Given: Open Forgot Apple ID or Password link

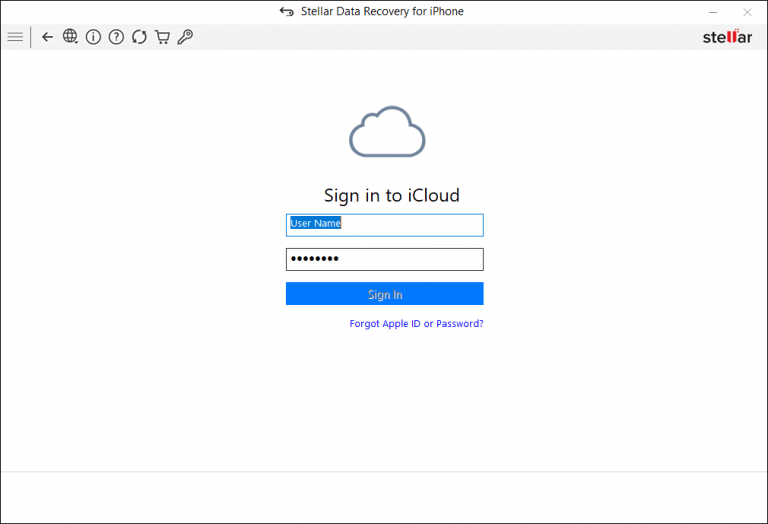Looking at the screenshot, I should (416, 324).
